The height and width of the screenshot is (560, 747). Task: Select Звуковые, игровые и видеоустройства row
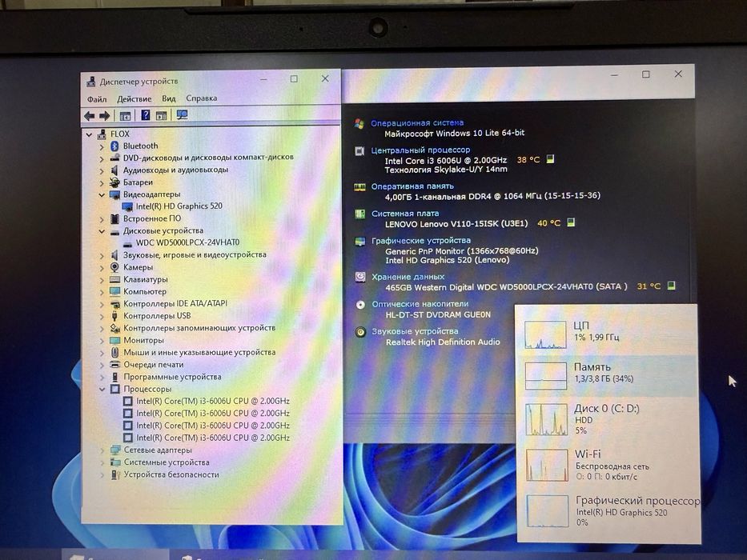pos(195,254)
